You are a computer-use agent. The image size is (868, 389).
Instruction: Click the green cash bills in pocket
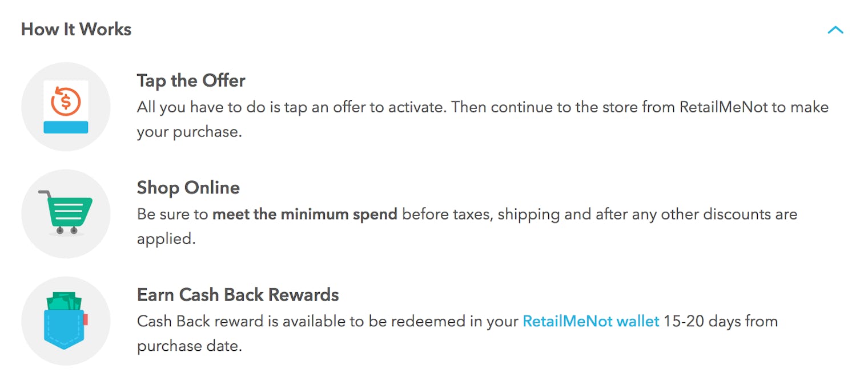click(x=65, y=302)
